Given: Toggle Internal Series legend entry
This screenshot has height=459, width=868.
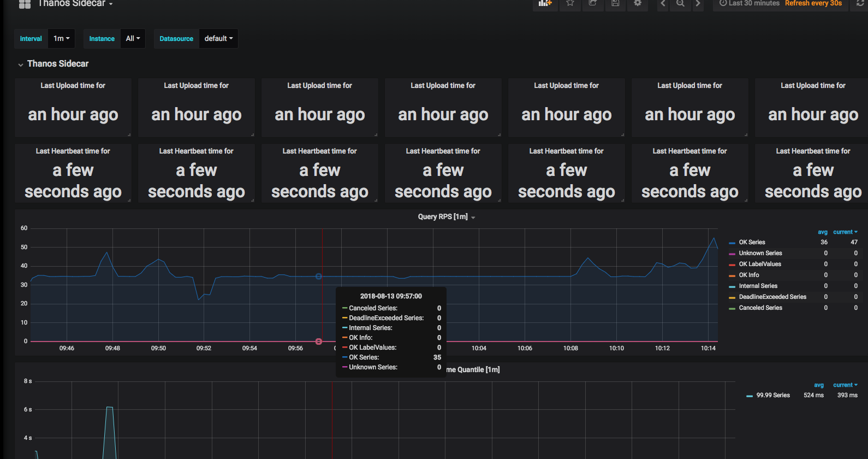Looking at the screenshot, I should click(x=758, y=286).
